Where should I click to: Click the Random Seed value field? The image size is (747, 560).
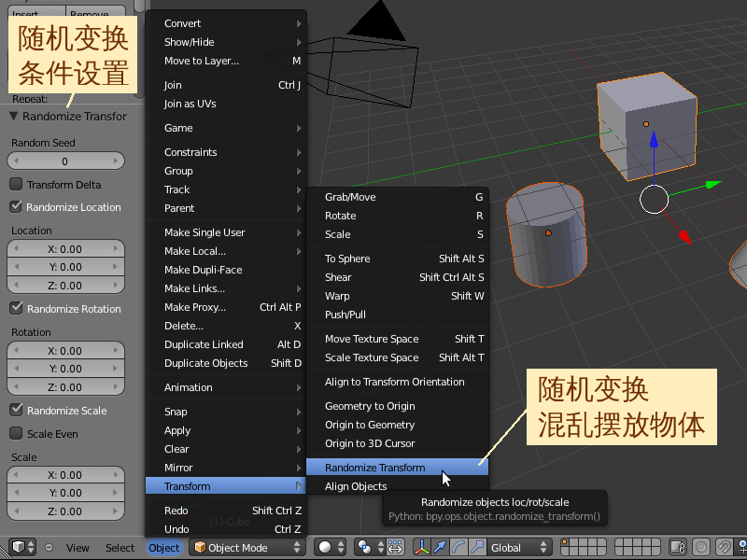[65, 161]
